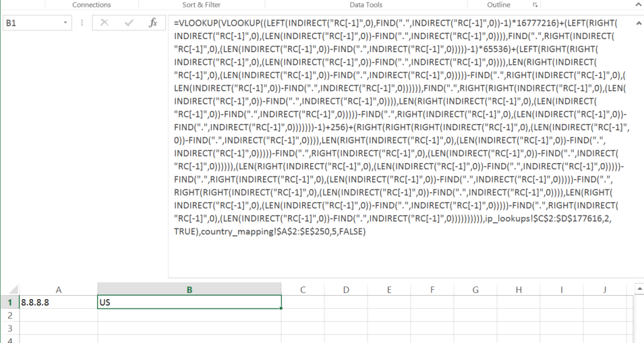The width and height of the screenshot is (644, 343).
Task: Select column I header
Action: (x=562, y=290)
